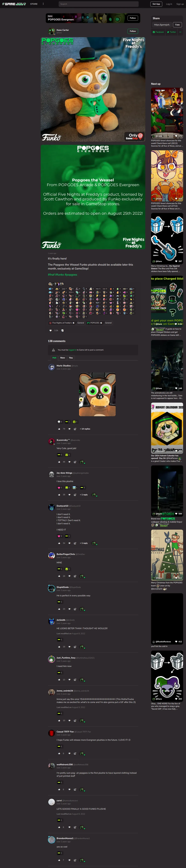Open more share options ellipsis
Image resolution: width=186 pixels, height=868 pixels.
(180, 32)
